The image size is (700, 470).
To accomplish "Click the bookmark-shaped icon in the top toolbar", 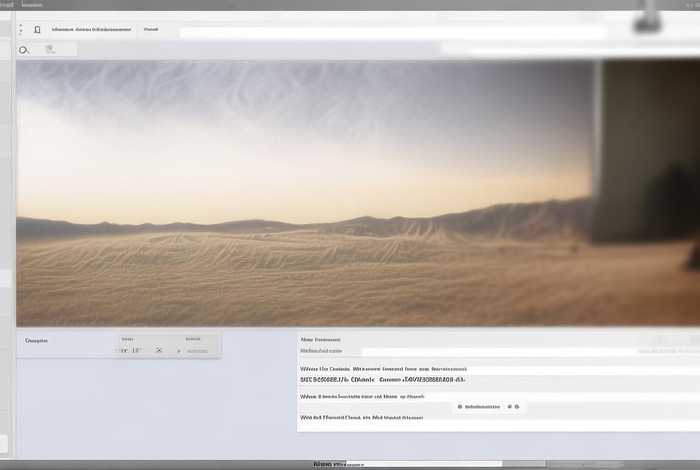I will 37,30.
